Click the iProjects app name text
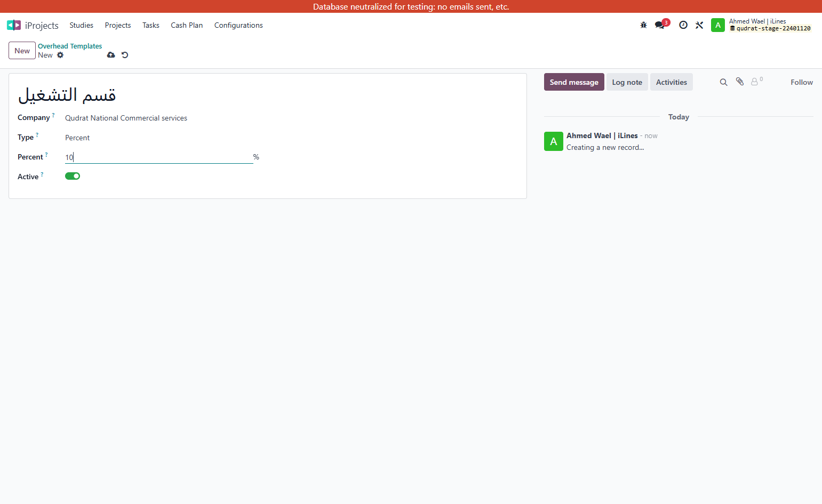Screen dimensions: 822x504 tap(42, 26)
